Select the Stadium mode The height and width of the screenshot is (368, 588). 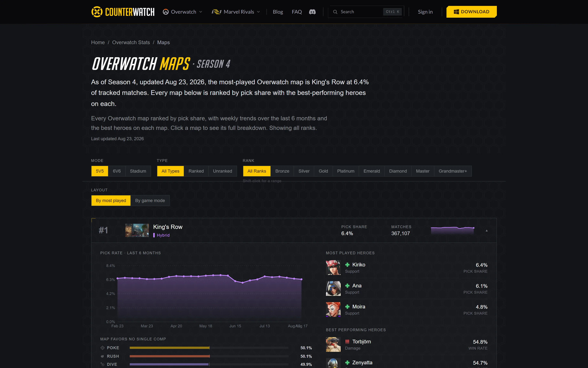coord(138,171)
